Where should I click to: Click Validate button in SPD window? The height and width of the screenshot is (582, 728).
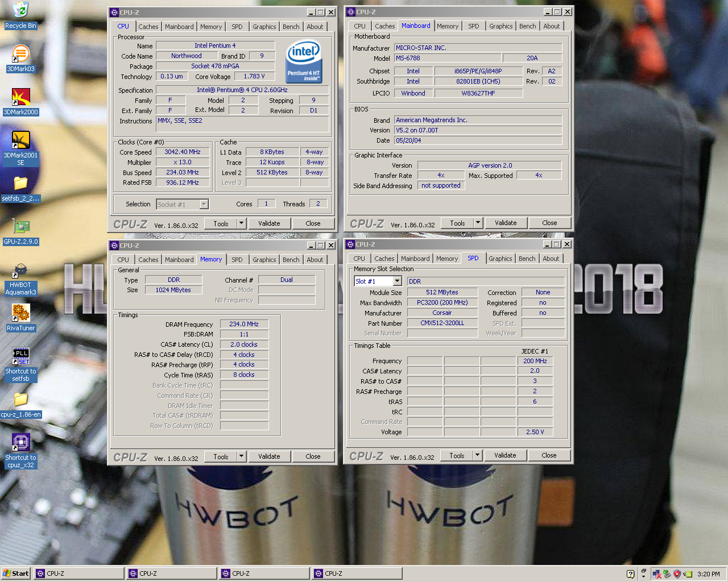pos(505,455)
